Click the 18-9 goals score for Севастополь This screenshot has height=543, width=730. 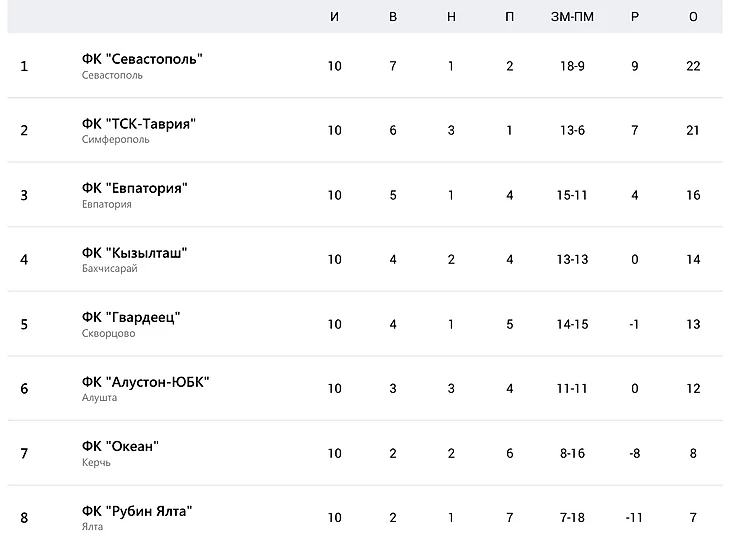click(x=572, y=66)
